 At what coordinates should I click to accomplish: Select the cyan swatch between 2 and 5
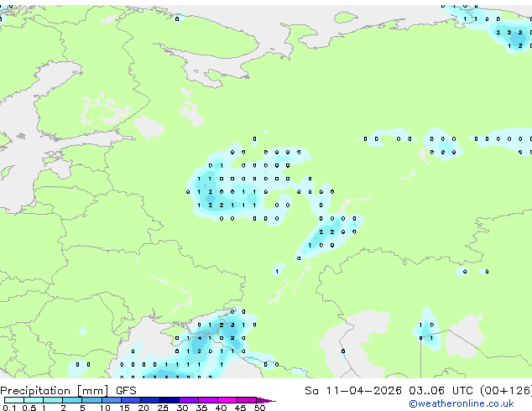point(72,400)
